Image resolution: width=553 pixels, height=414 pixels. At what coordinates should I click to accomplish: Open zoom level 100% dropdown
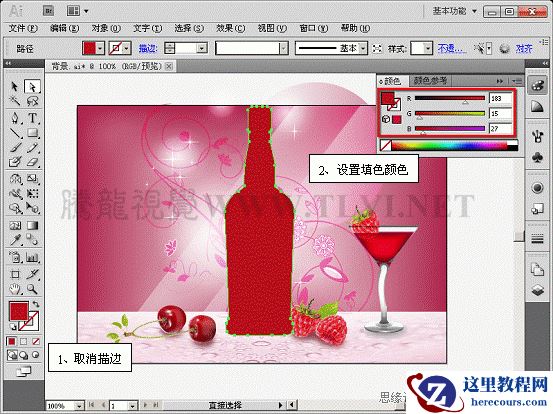coord(80,406)
